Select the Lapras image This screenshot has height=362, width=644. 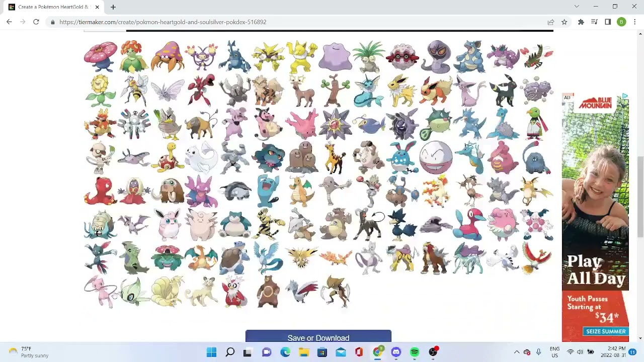click(503, 124)
